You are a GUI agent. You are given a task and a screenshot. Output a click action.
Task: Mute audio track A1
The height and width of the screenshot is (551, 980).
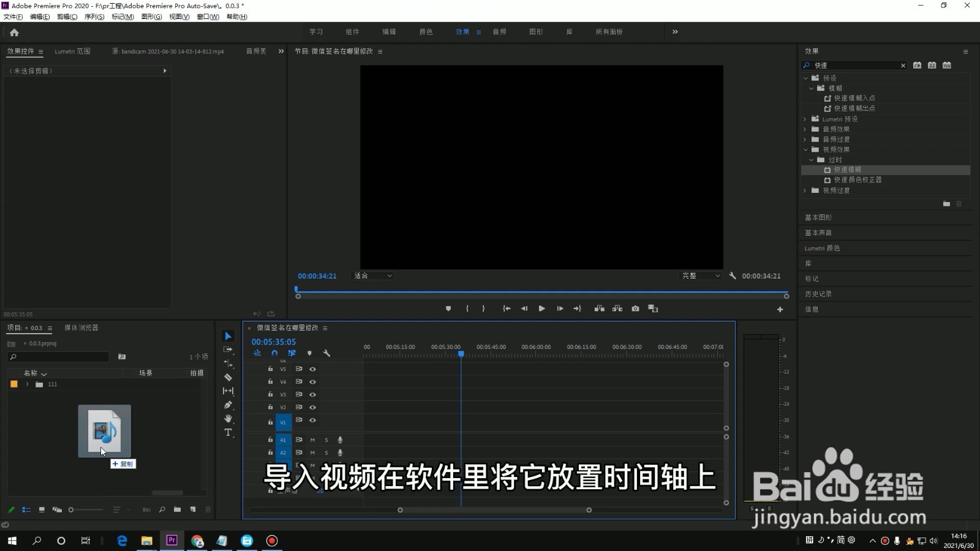click(x=312, y=440)
